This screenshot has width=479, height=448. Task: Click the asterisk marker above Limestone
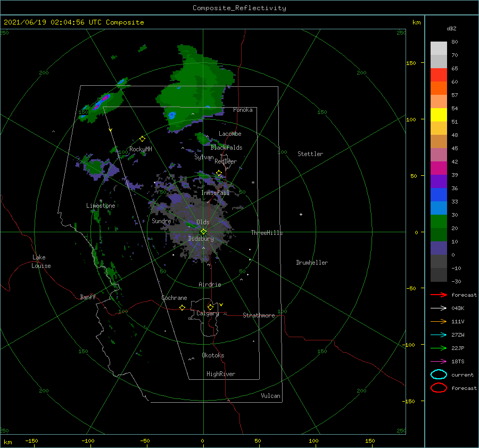pos(101,201)
